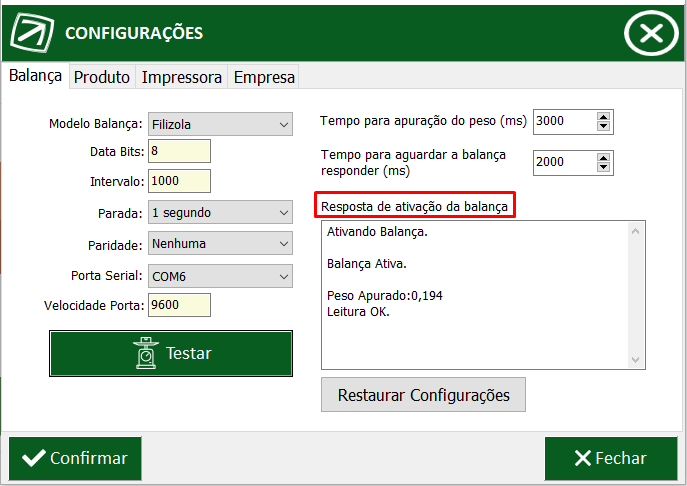This screenshot has width=687, height=486.
Task: Decrease tempo para aguardar a balança responder
Action: pyautogui.click(x=603, y=167)
